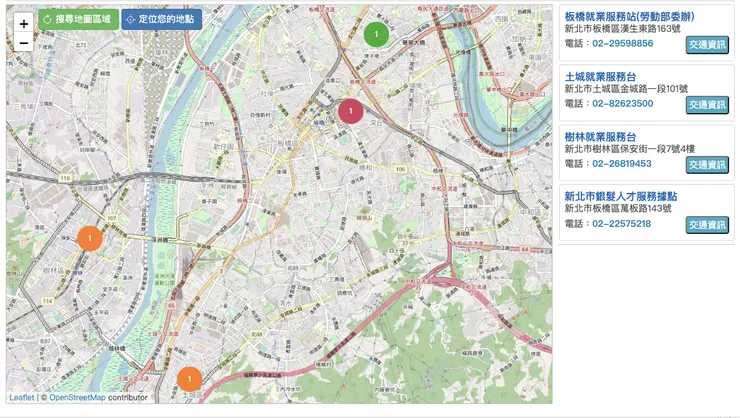Open 交通資訊 for 土城就業服務台

tap(707, 105)
